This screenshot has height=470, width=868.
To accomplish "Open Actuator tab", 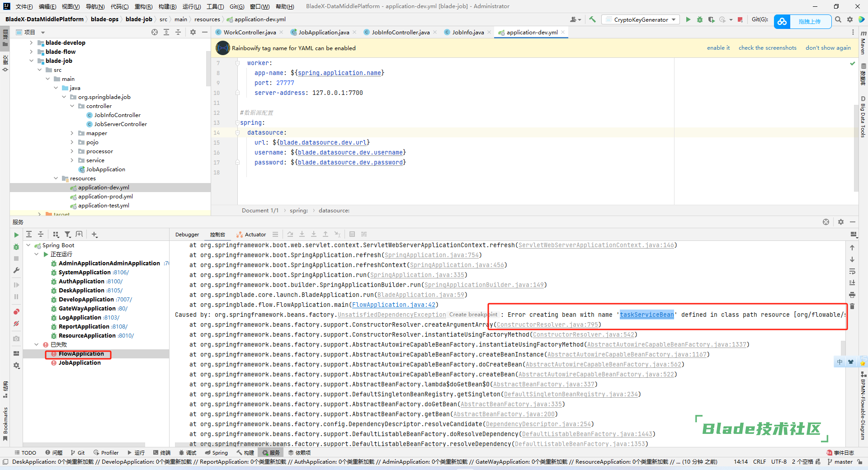I will pyautogui.click(x=251, y=235).
